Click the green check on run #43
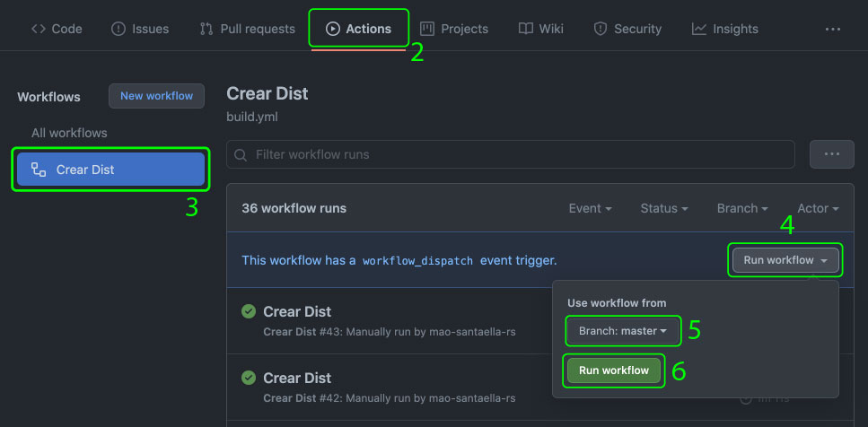Screen dimensions: 868x427 [x=249, y=311]
